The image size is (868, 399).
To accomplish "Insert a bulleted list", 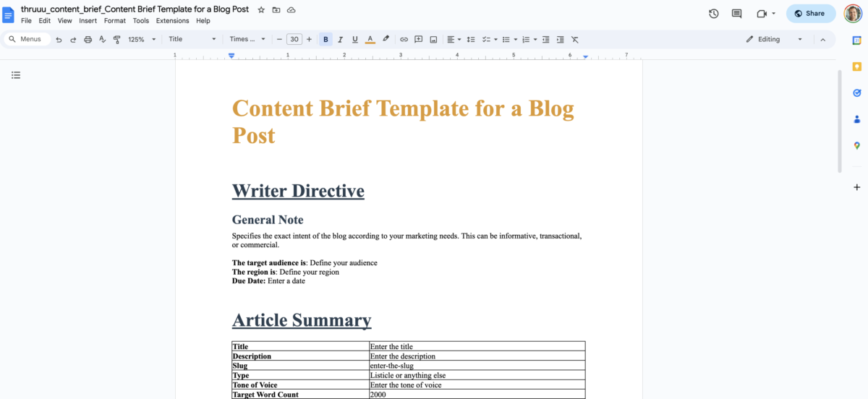I will (506, 39).
